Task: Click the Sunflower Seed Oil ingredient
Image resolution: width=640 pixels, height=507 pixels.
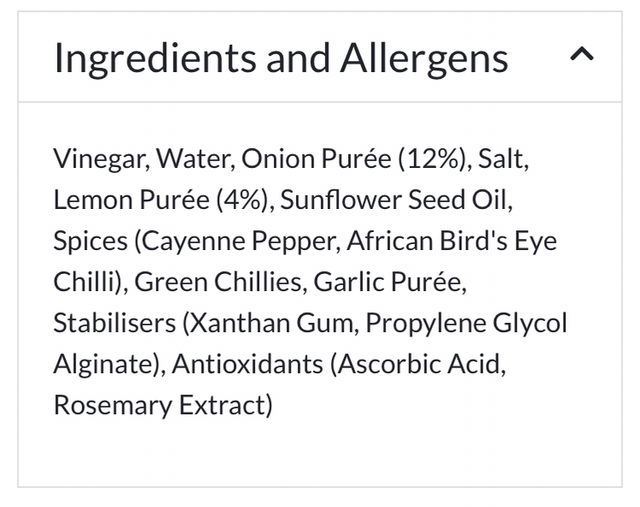Action: 396,200
